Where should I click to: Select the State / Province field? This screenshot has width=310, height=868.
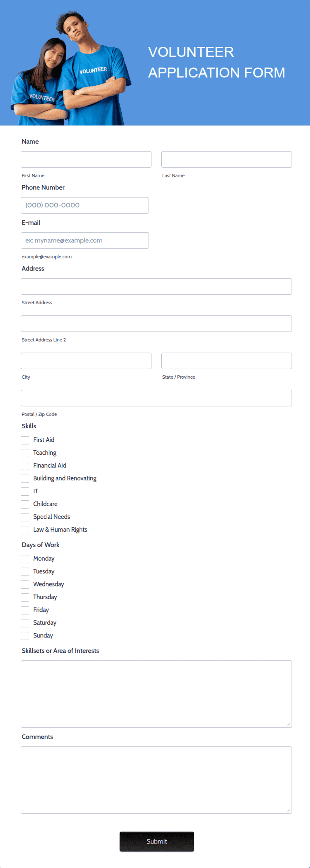tap(226, 361)
